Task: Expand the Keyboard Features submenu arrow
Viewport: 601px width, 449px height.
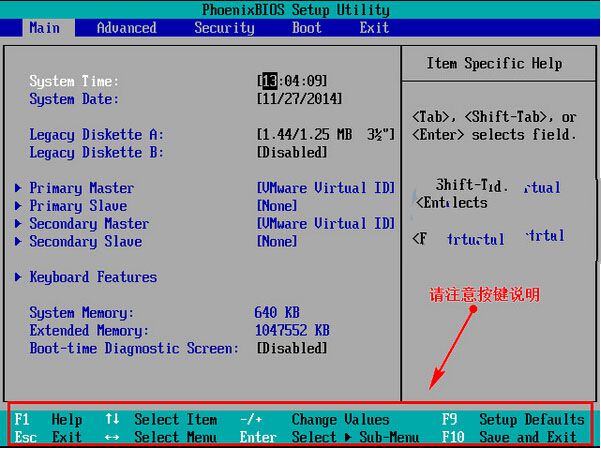Action: point(18,278)
